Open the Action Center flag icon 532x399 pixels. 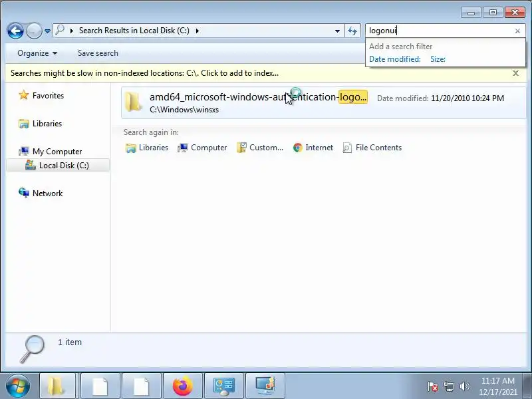(433, 386)
